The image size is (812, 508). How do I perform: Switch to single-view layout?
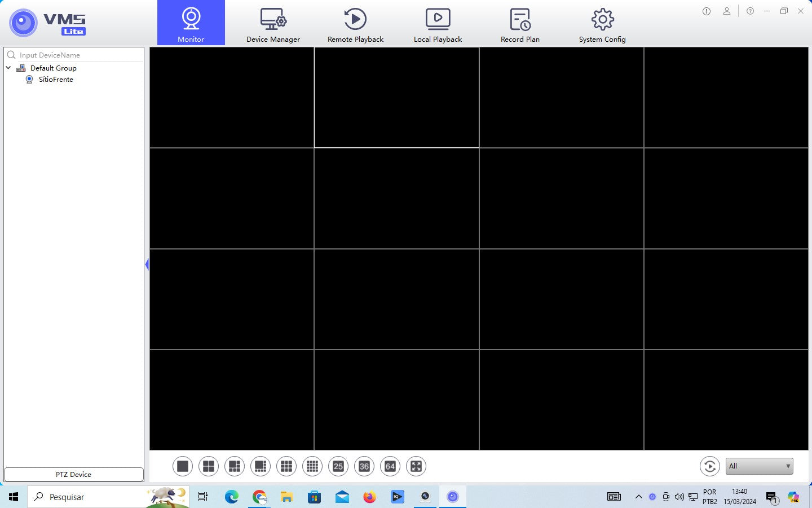point(183,466)
